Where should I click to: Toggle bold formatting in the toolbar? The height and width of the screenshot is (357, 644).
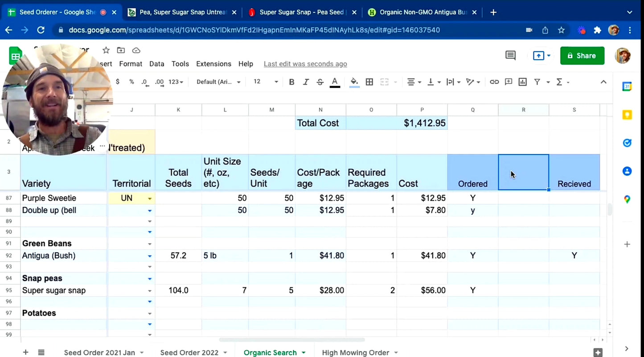[291, 82]
